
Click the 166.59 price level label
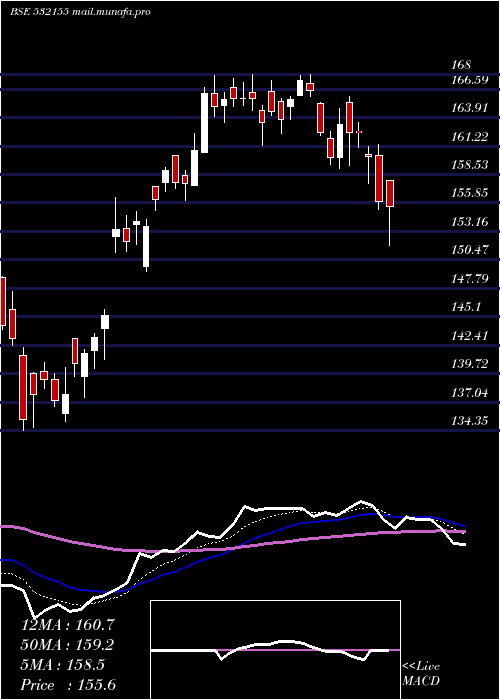(469, 80)
